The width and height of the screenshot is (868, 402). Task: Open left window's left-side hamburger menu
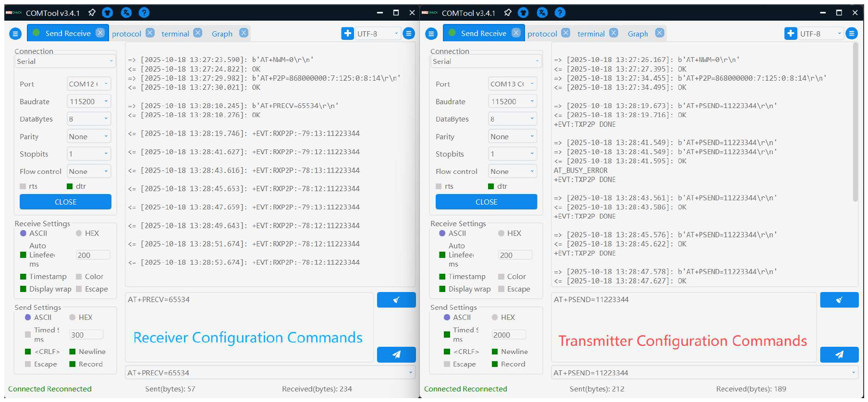tap(15, 34)
